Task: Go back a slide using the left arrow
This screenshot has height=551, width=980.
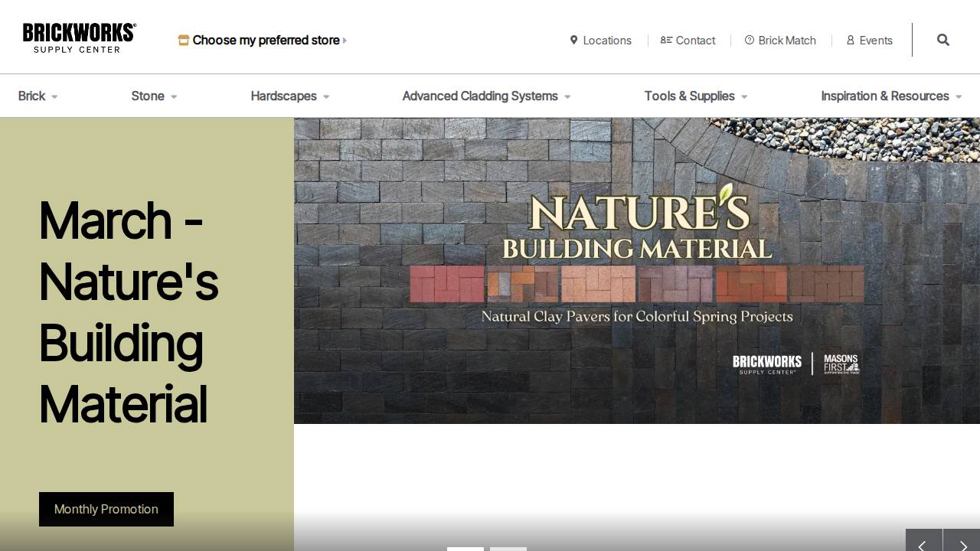Action: coord(924,546)
